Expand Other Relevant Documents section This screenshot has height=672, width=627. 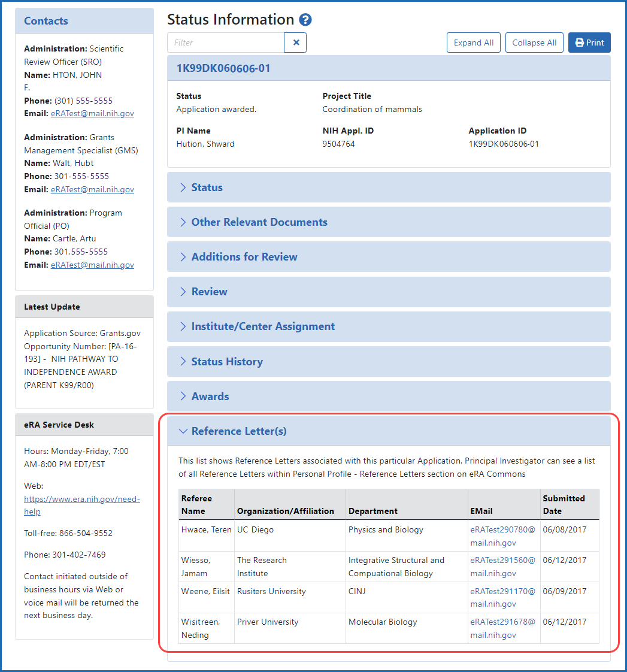259,222
